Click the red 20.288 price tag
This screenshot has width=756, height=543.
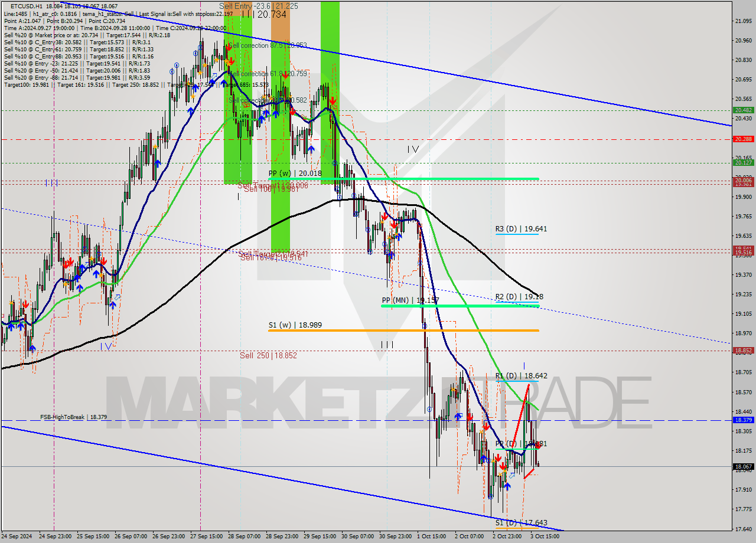(743, 139)
